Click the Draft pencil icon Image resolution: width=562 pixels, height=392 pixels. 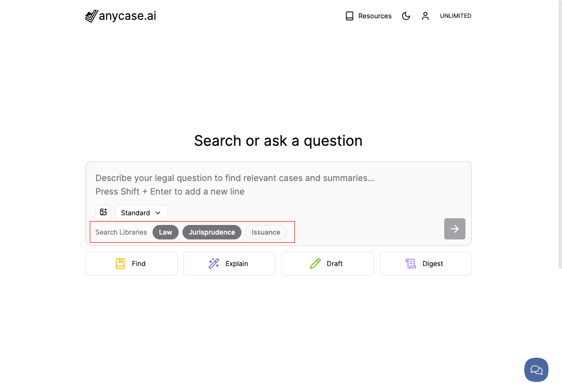coord(315,264)
